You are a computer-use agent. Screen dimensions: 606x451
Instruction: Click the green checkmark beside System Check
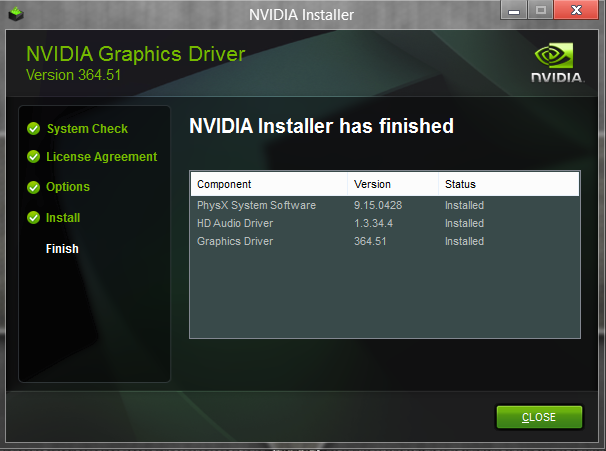click(x=34, y=129)
